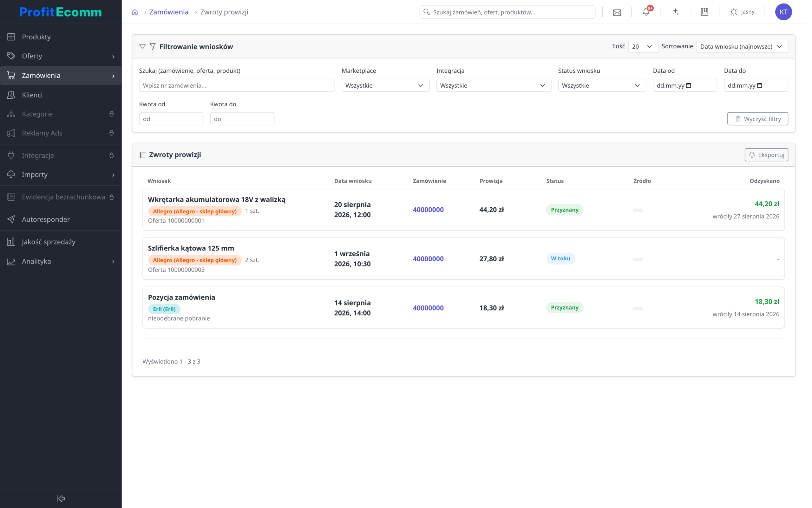Click the ProfitEcomm logo

coord(61,12)
